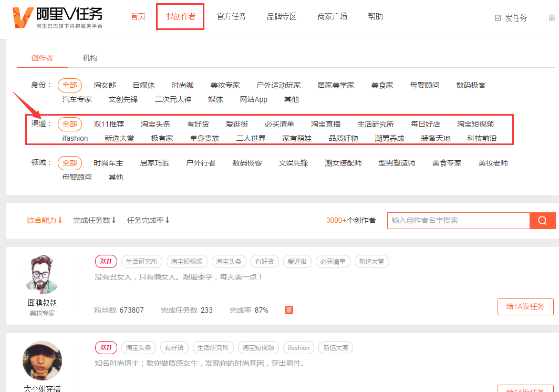Select the 淘宝直播 channel filter
The height and width of the screenshot is (392, 559).
326,124
